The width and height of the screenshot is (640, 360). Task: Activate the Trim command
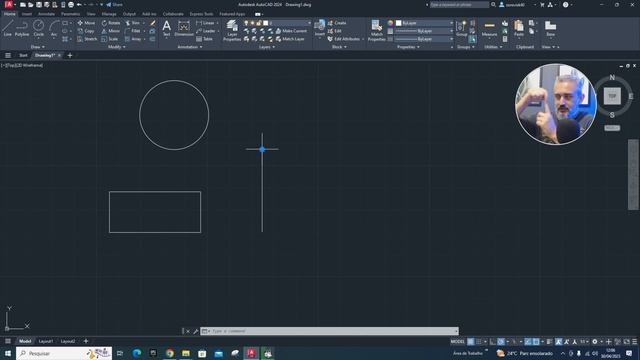coord(133,23)
